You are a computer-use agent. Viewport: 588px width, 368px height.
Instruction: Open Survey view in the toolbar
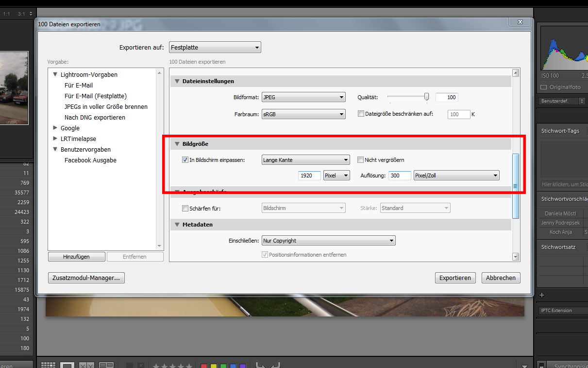tap(106, 365)
